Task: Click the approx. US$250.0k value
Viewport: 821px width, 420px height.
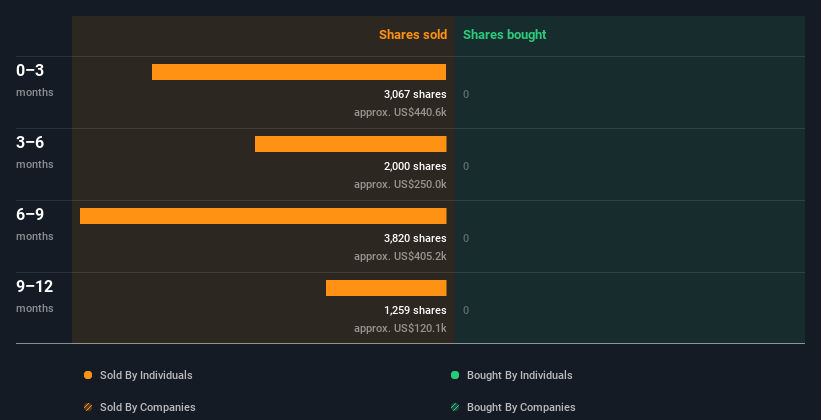Action: 400,184
